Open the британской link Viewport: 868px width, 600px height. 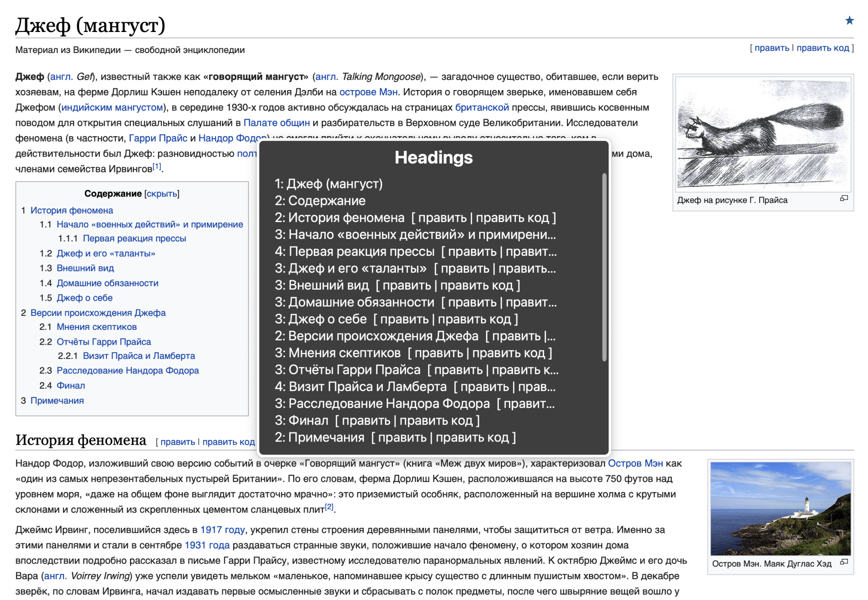(482, 107)
